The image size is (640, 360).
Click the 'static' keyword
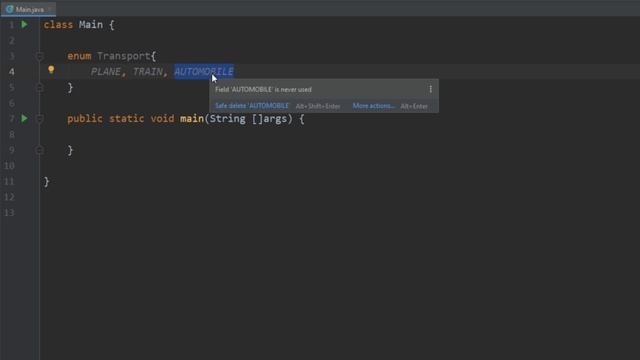127,119
